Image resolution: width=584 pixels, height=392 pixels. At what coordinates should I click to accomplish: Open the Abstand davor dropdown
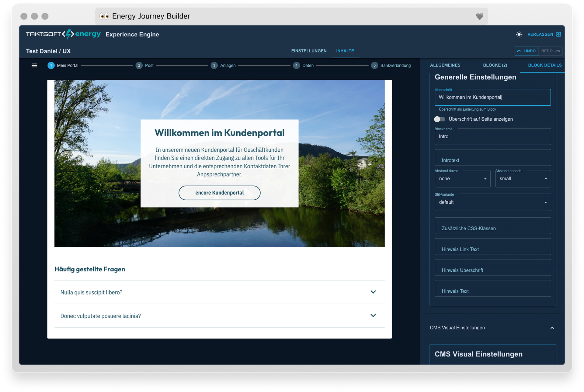pyautogui.click(x=462, y=179)
